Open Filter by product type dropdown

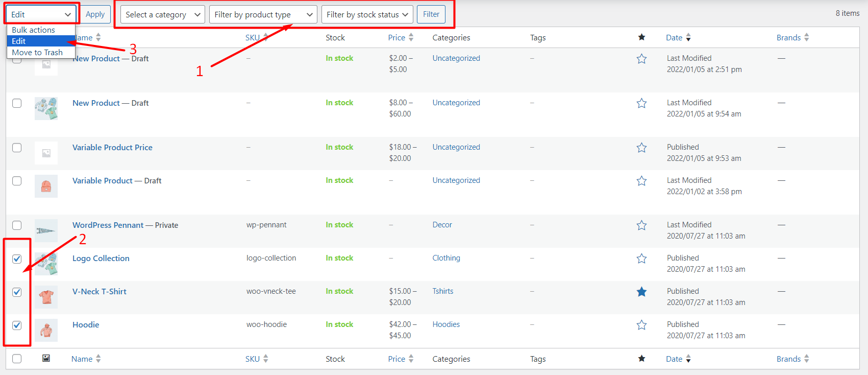click(x=263, y=14)
